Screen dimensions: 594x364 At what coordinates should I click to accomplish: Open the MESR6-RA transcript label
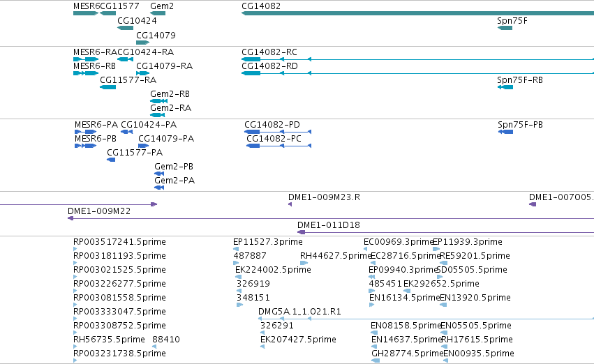[x=95, y=52]
